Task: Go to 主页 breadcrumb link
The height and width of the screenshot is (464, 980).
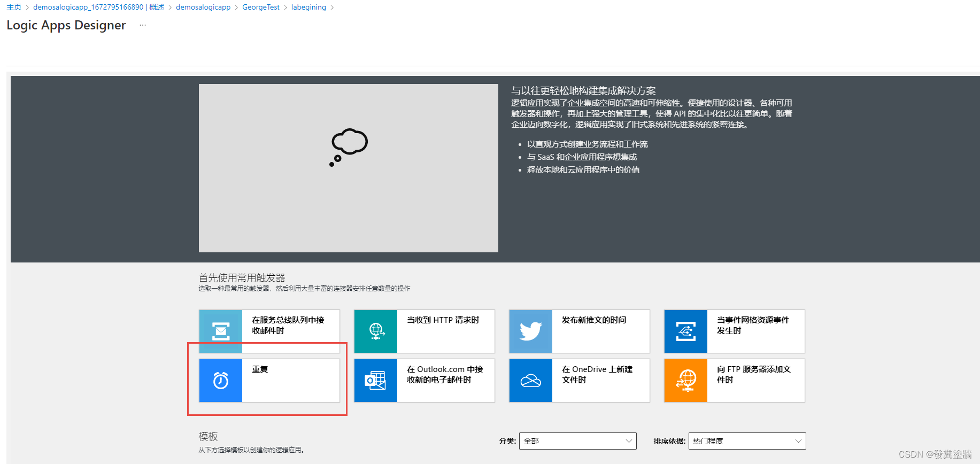Action: point(14,7)
